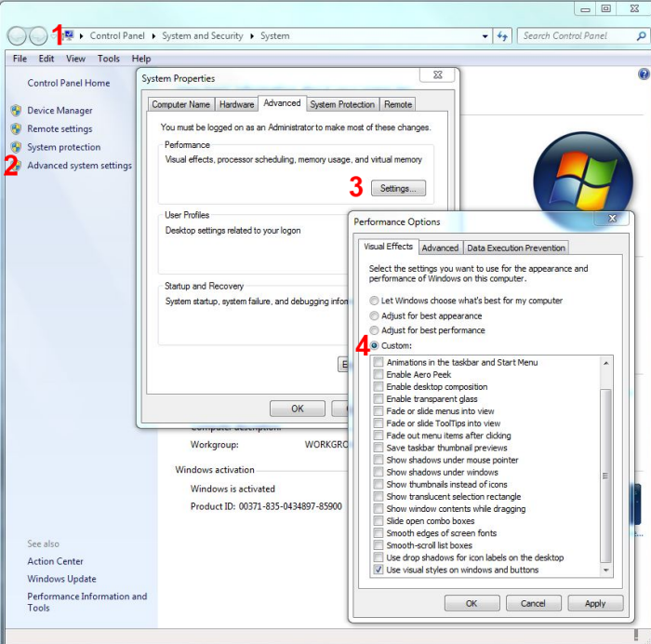Enable 'Show window contents while dragging'

(379, 508)
